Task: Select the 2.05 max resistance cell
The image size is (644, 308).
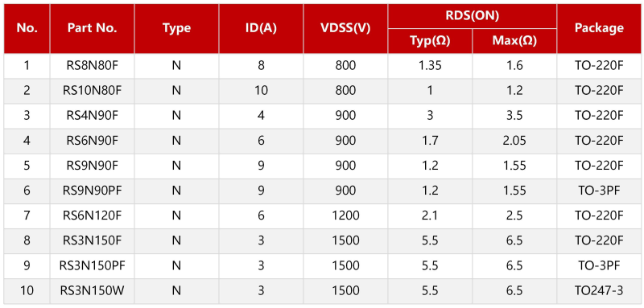Action: click(514, 141)
